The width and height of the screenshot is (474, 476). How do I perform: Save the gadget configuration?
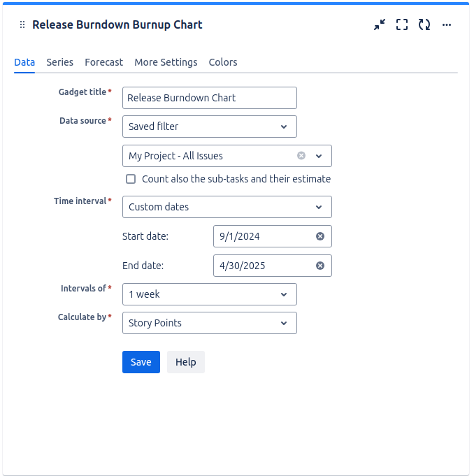click(x=141, y=362)
